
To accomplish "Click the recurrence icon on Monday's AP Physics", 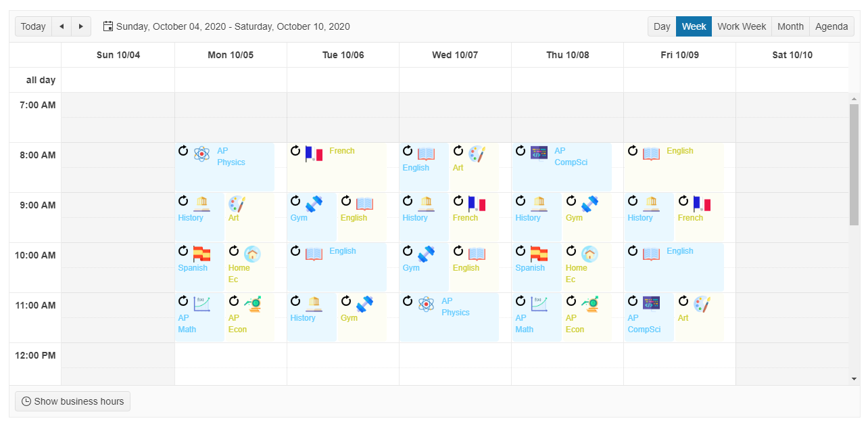I will (183, 152).
